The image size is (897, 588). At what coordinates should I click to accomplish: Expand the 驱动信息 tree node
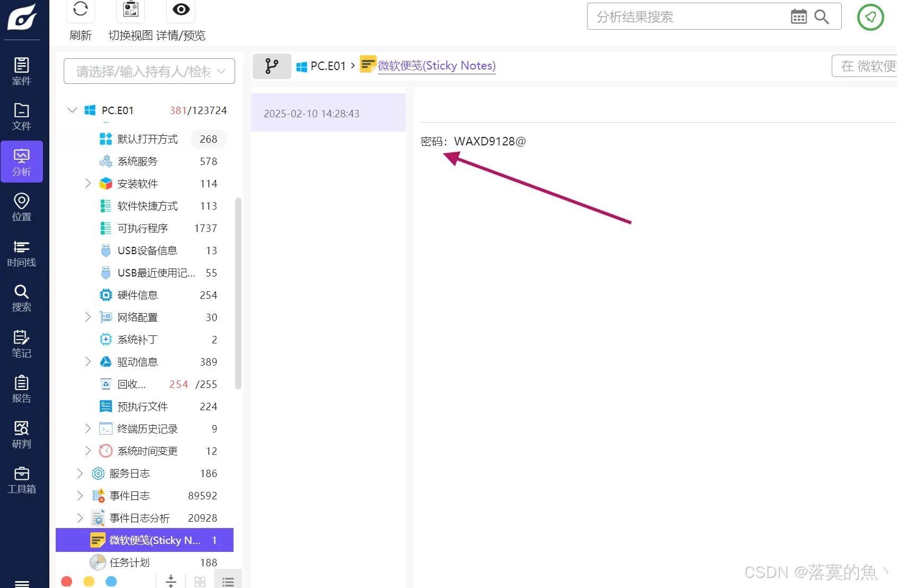(x=88, y=362)
